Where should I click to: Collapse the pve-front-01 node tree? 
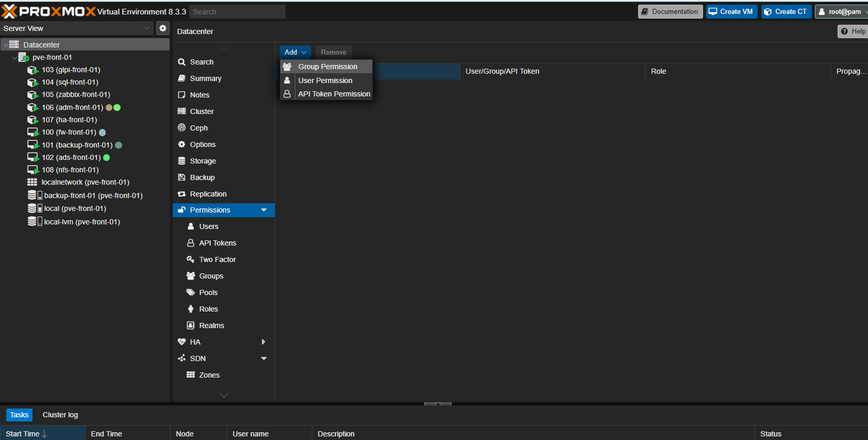(14, 58)
